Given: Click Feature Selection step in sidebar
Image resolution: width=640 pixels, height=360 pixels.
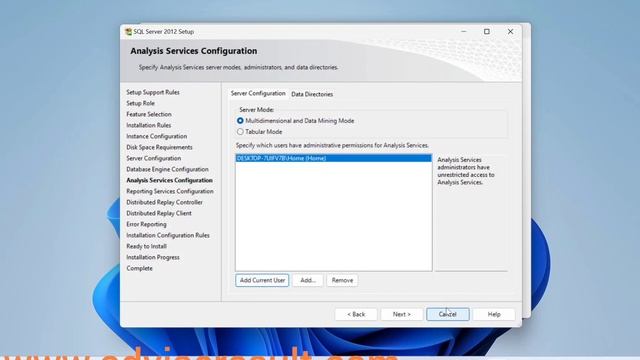Looking at the screenshot, I should 149,114.
